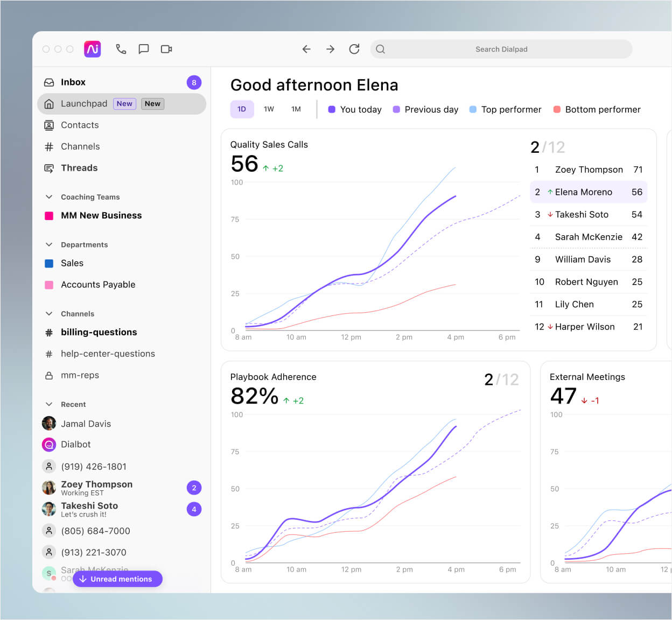Image resolution: width=672 pixels, height=620 pixels.
Task: Select the 1M view tab
Action: point(296,109)
